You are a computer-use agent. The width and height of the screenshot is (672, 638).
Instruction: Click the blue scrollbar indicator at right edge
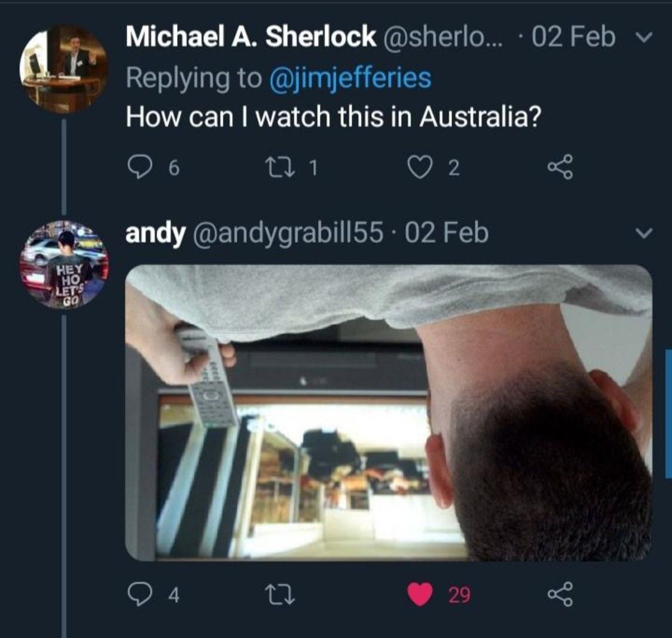[669, 414]
